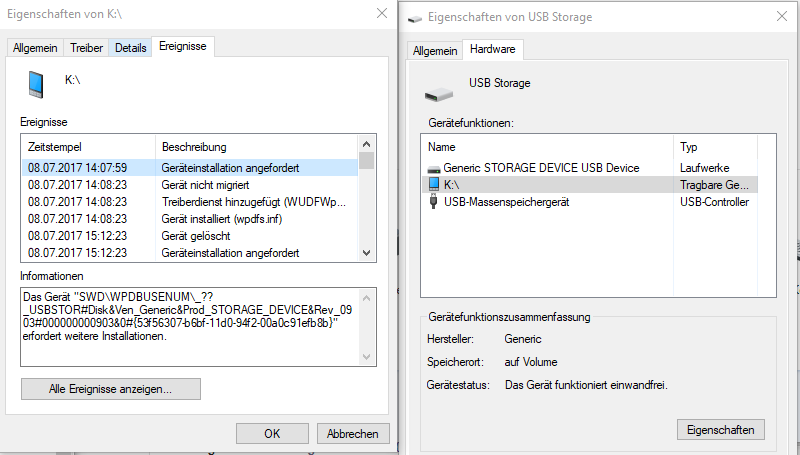Open Eigenschaften for the selected device
The width and height of the screenshot is (800, 455).
click(x=720, y=429)
